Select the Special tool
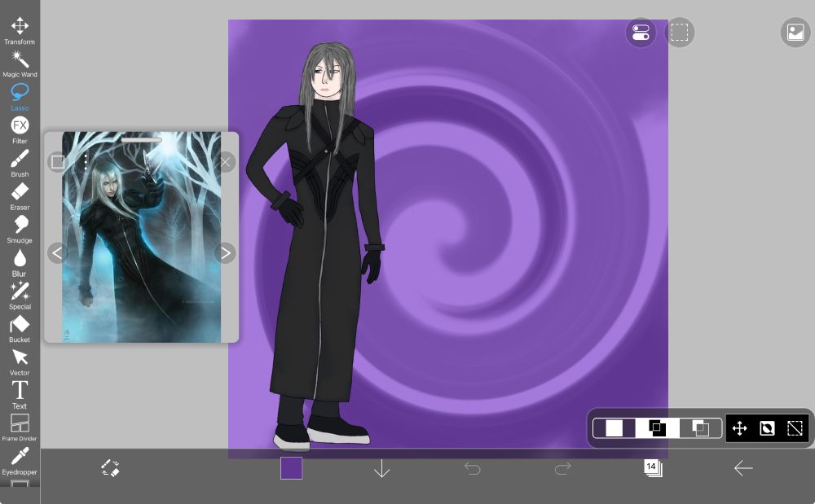Image resolution: width=815 pixels, height=504 pixels. [x=20, y=296]
